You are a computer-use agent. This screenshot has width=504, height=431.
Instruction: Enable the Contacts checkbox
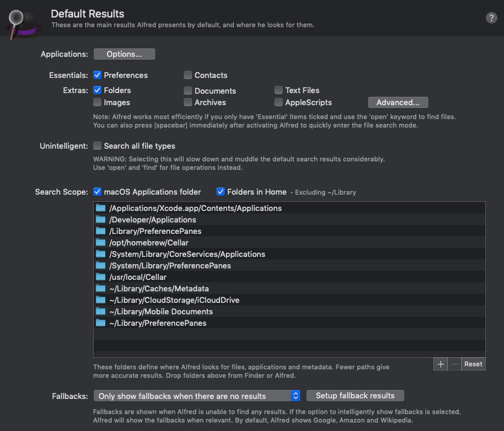coord(188,75)
